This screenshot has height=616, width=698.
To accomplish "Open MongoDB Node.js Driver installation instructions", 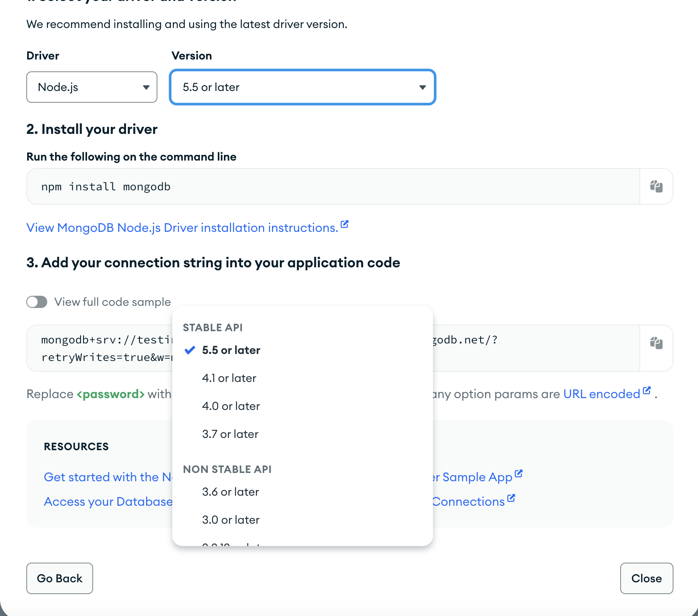I will coord(181,227).
